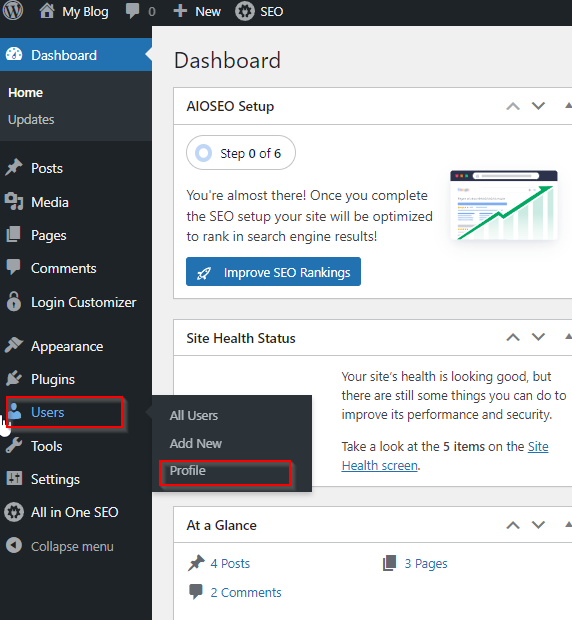Move At a Glance widget down
572x620 pixels.
[x=538, y=525]
